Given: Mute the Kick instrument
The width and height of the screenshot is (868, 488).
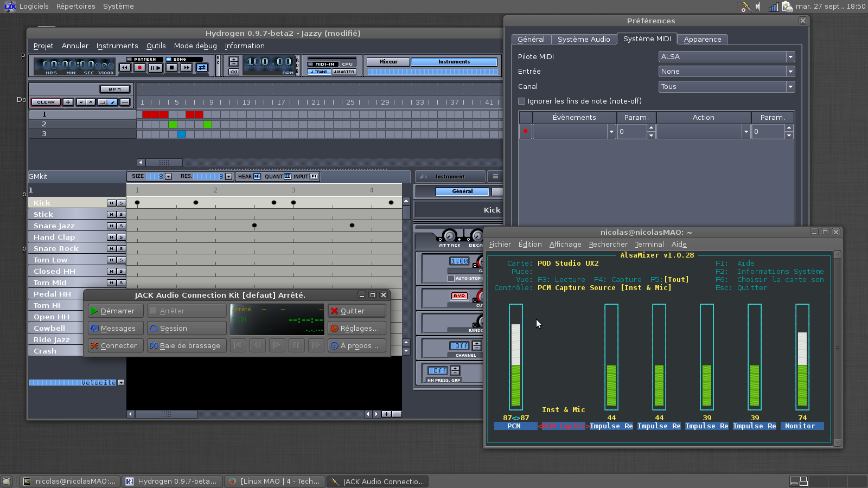Looking at the screenshot, I should tap(111, 203).
